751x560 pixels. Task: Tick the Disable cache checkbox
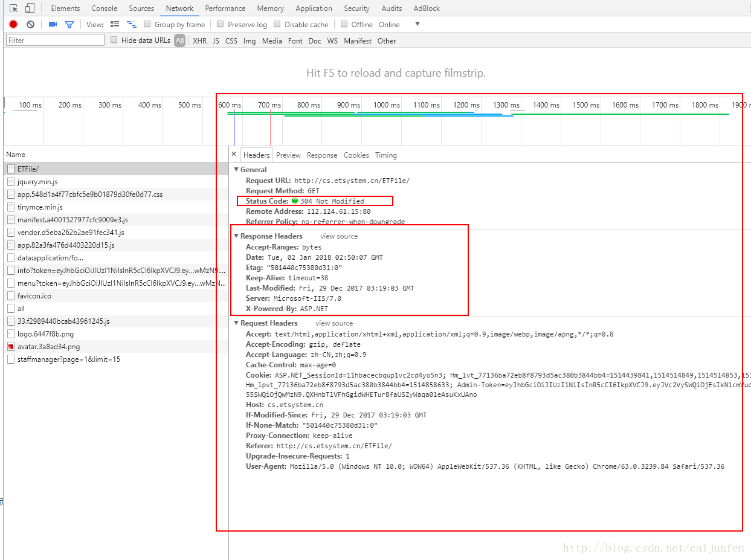tap(277, 24)
